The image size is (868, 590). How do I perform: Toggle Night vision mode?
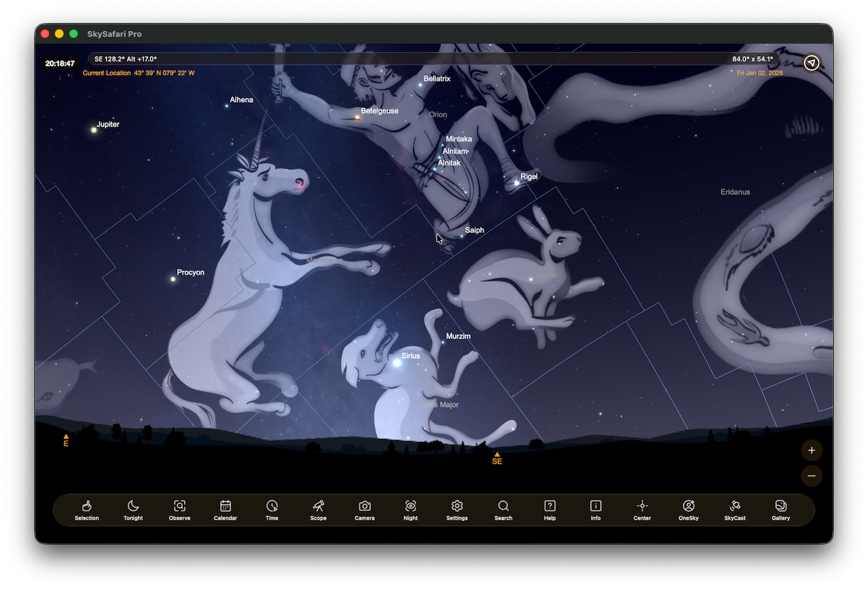tap(411, 510)
